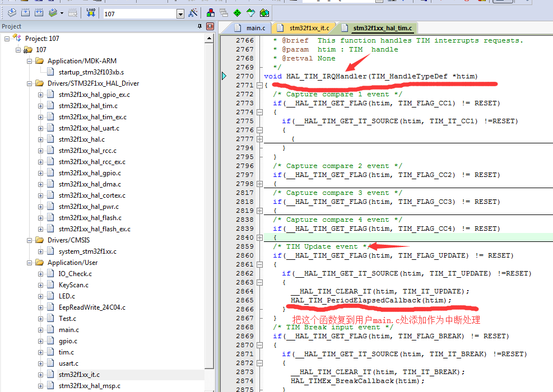Click the Select Software Packs icon
Image resolution: width=553 pixels, height=392 pixels.
250,13
